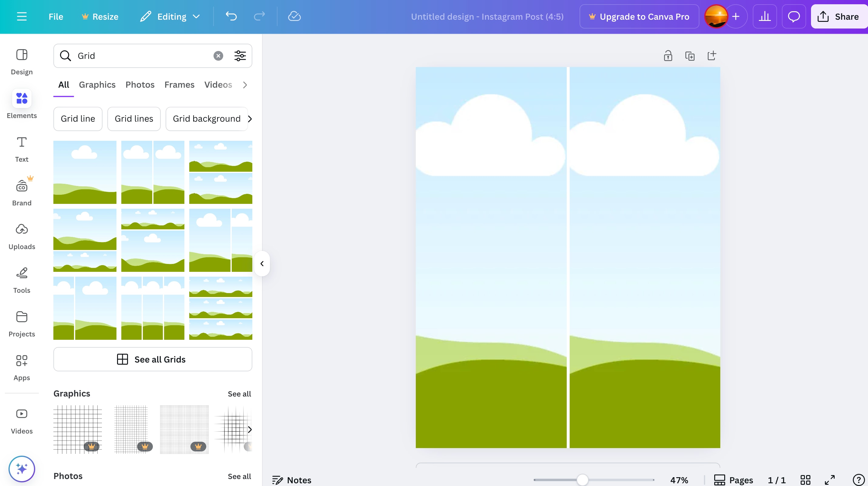Click the Share button
Viewport: 868px width, 486px height.
tap(839, 16)
